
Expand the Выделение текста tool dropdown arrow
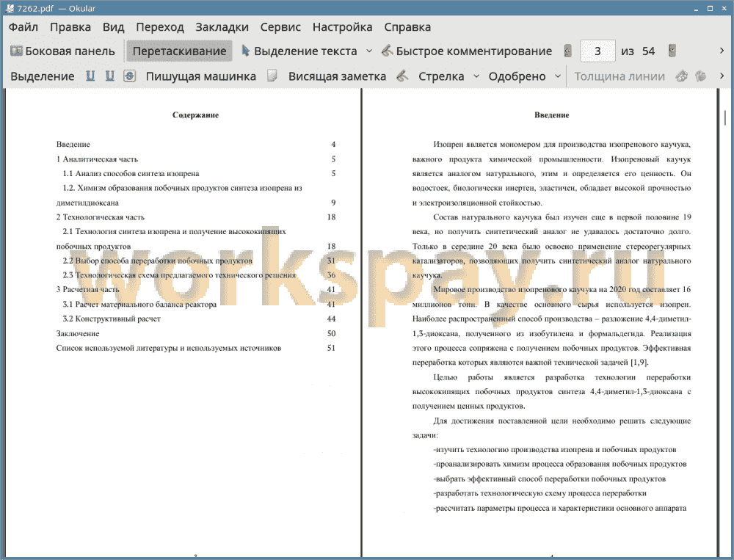point(369,51)
